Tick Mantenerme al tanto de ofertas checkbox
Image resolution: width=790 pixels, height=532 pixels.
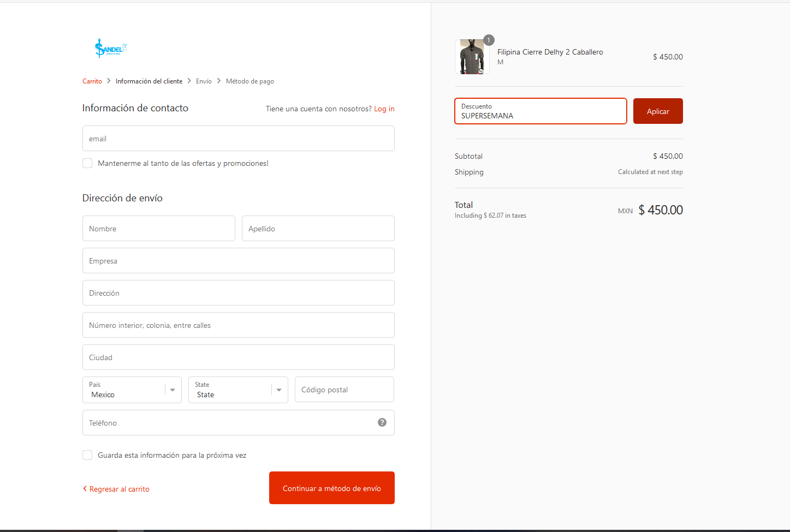(87, 163)
